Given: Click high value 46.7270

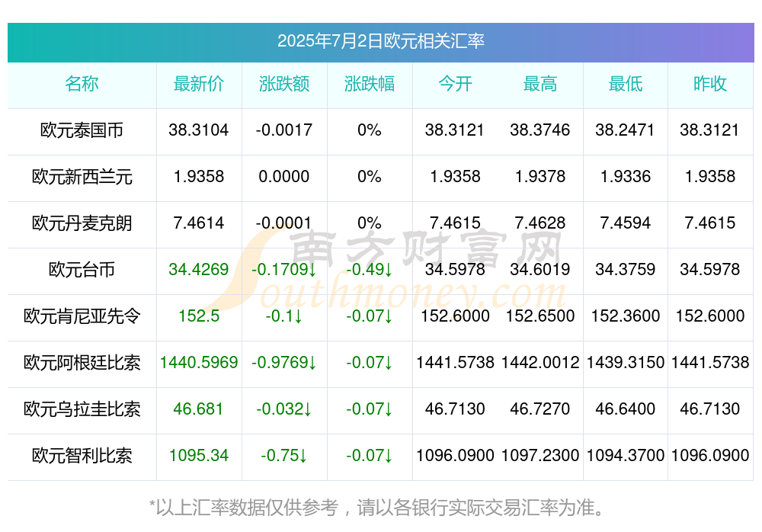Looking at the screenshot, I should pos(540,409).
